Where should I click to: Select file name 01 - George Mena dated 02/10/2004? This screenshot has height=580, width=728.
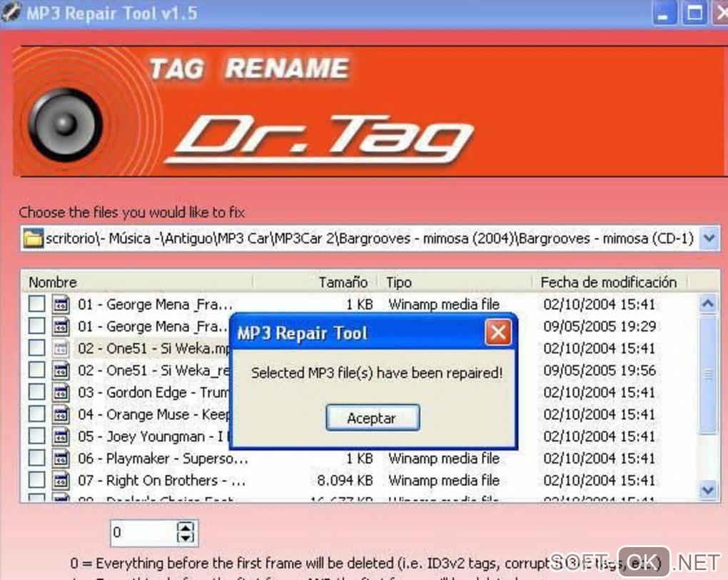[x=155, y=304]
